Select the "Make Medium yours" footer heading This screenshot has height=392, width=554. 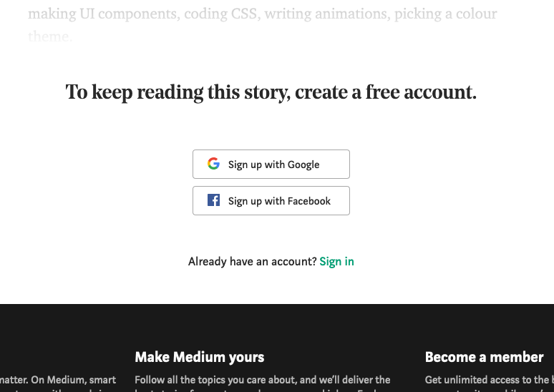[199, 357]
